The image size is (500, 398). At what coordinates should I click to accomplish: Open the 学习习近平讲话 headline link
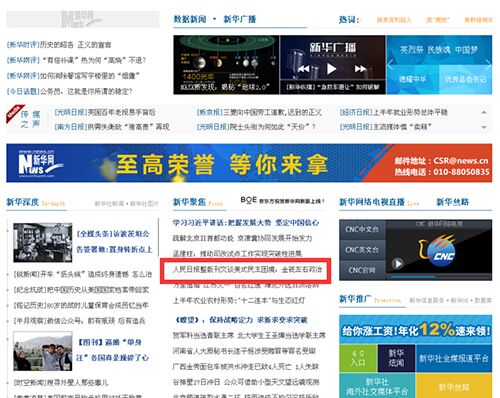[246, 223]
